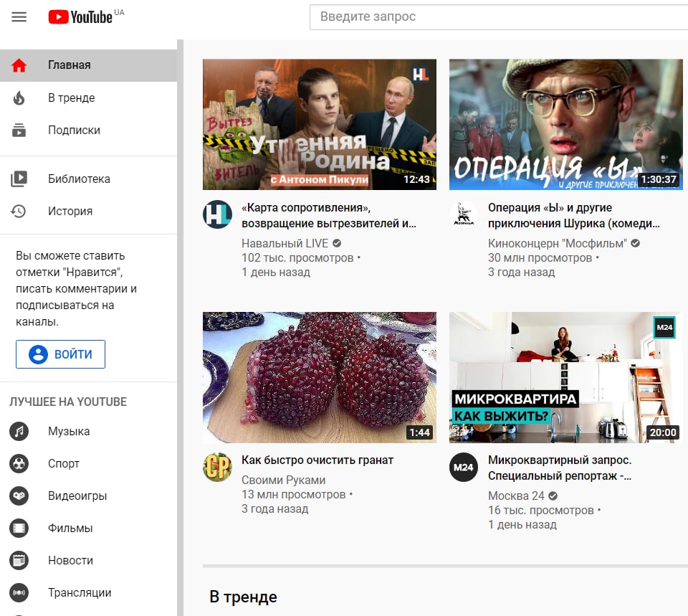Click the Новости news icon
This screenshot has height=616, width=688.
click(19, 560)
